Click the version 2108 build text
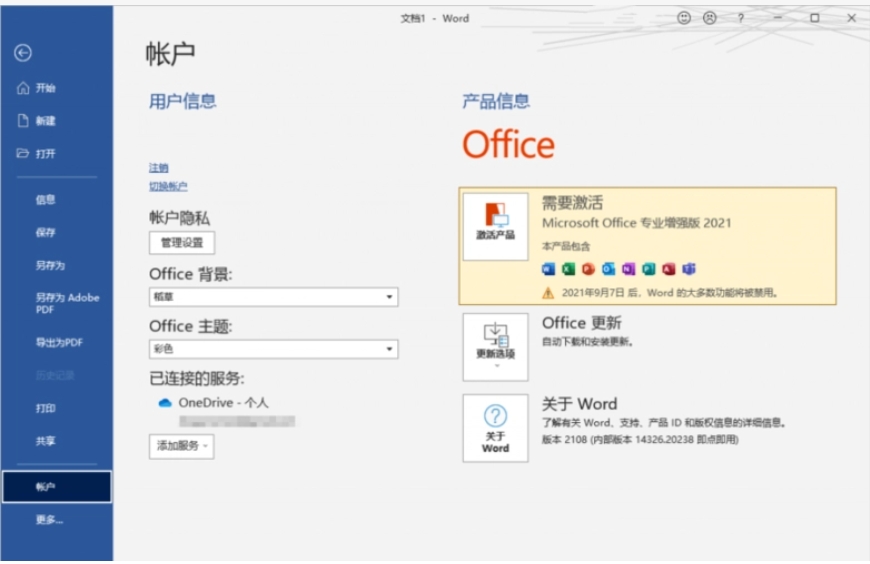The width and height of the screenshot is (870, 564). point(640,440)
